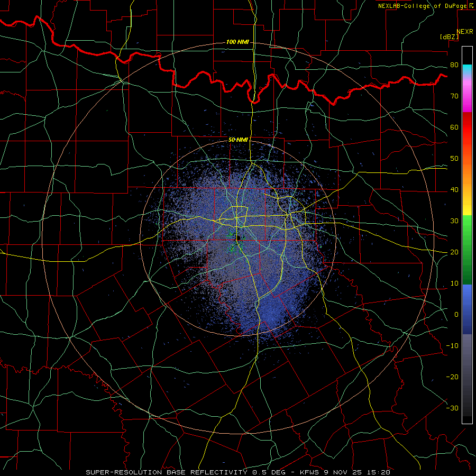Select the 50 value on the dBZ scale
Image resolution: width=476 pixels, height=476 pixels.
tap(454, 159)
